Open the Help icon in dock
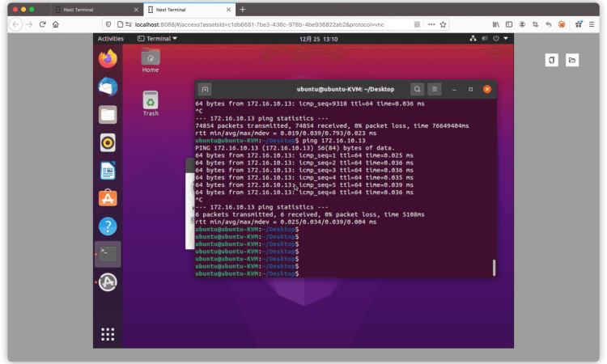 point(108,226)
